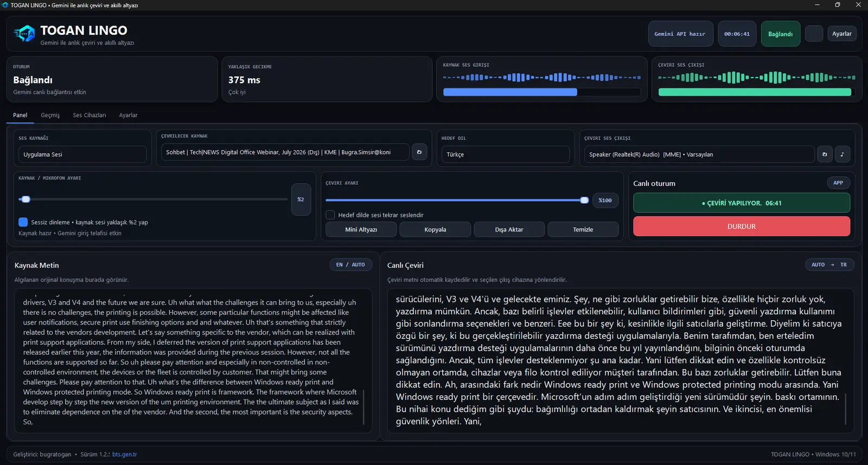The height and width of the screenshot is (465, 868).
Task: Minimize the TOGAN LINGO window
Action: tap(817, 5)
